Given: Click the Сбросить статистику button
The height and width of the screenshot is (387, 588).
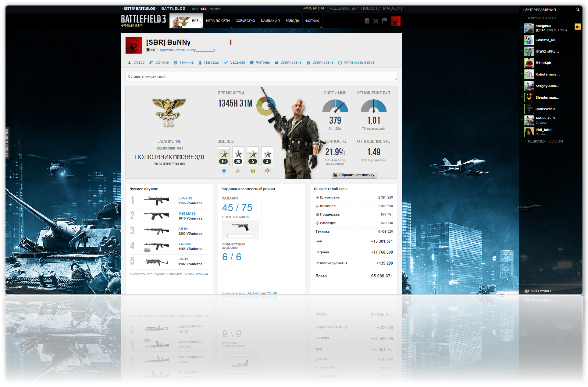Looking at the screenshot, I should [x=354, y=175].
